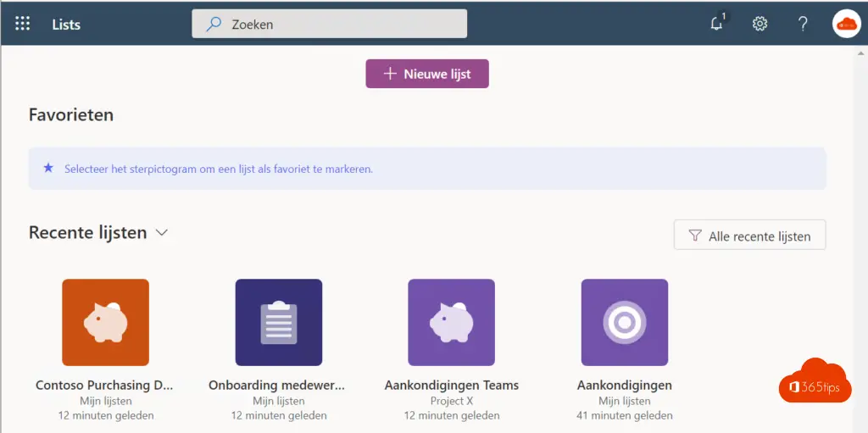The height and width of the screenshot is (433, 868).
Task: Open the settings gear
Action: tap(759, 24)
